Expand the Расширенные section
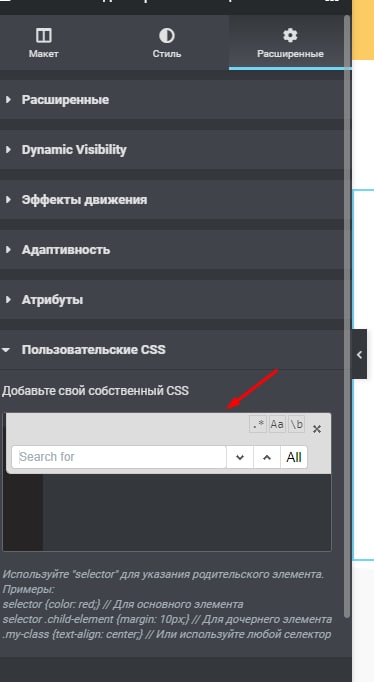The width and height of the screenshot is (374, 682). (x=172, y=100)
